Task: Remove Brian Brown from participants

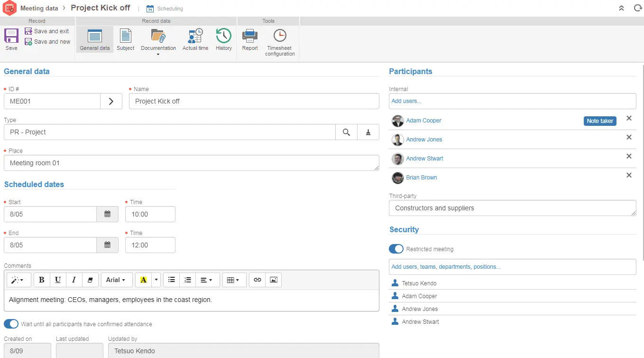Action: [629, 175]
